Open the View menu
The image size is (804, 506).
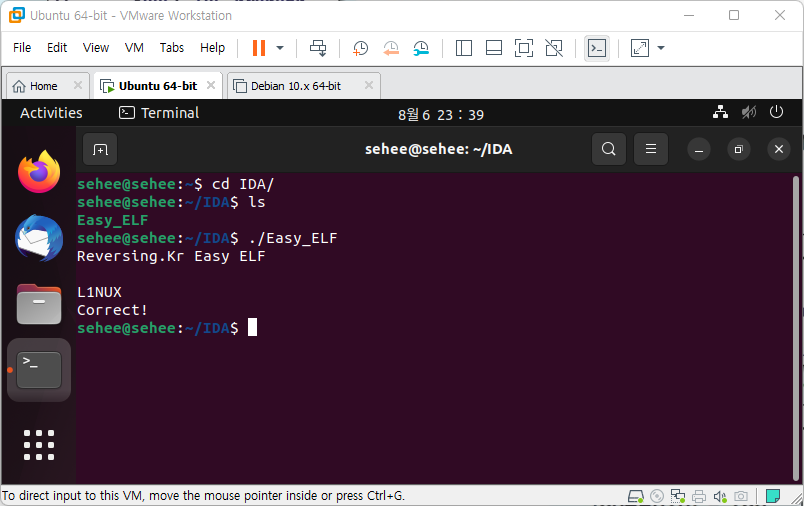96,48
